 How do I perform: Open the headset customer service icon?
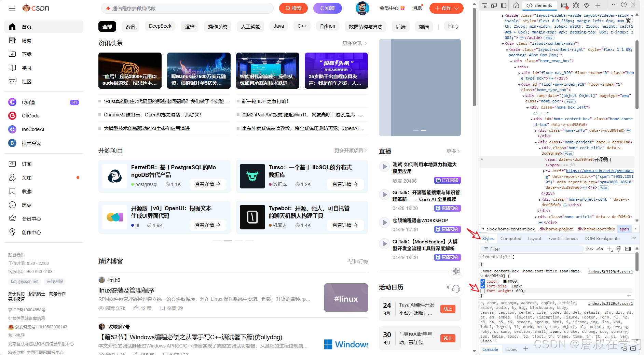pyautogui.click(x=456, y=289)
